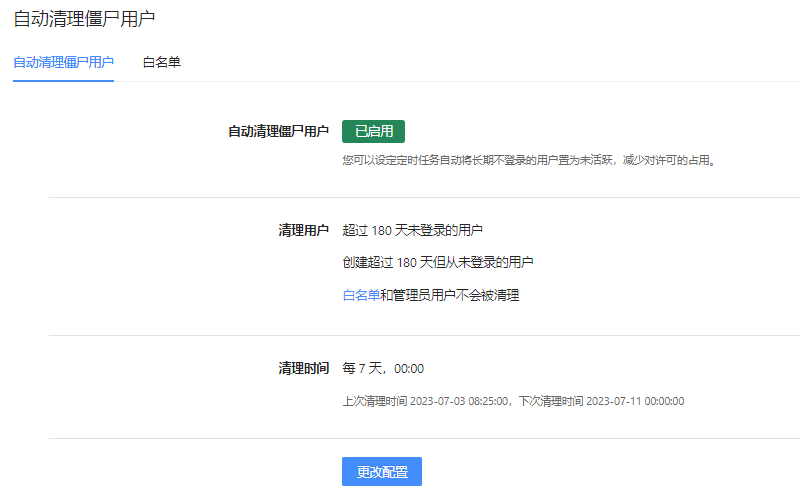Open the blue 白名单 link

(x=361, y=295)
